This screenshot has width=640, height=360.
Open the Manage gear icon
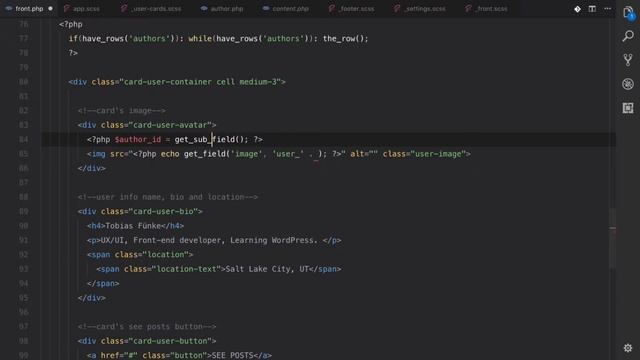point(628,348)
